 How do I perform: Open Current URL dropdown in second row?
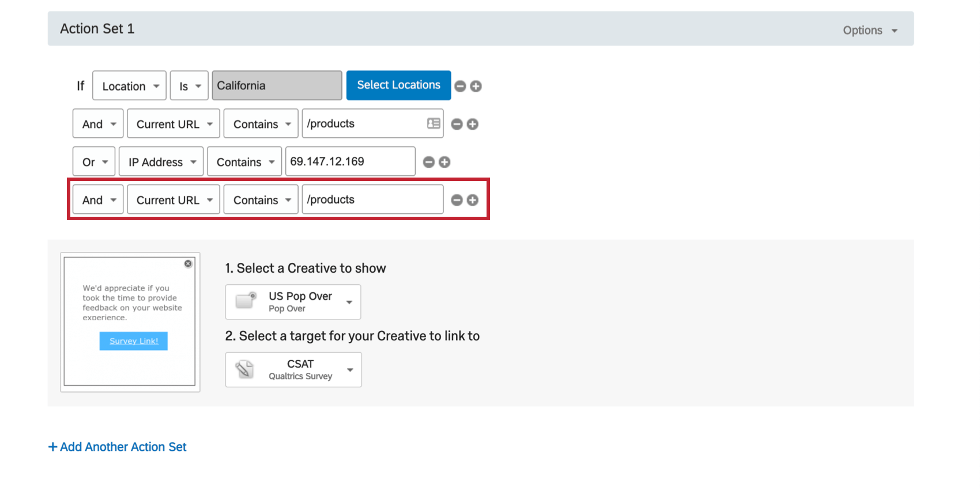tap(174, 124)
